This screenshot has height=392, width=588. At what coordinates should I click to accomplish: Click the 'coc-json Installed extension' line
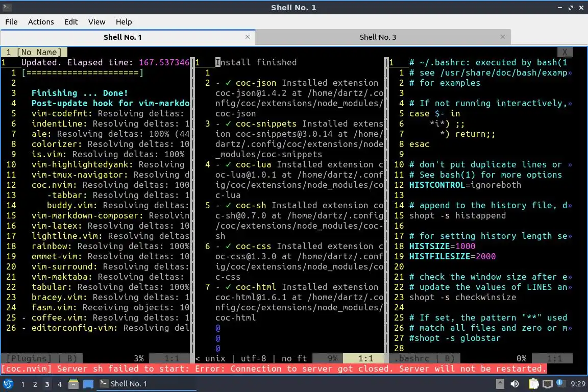297,83
